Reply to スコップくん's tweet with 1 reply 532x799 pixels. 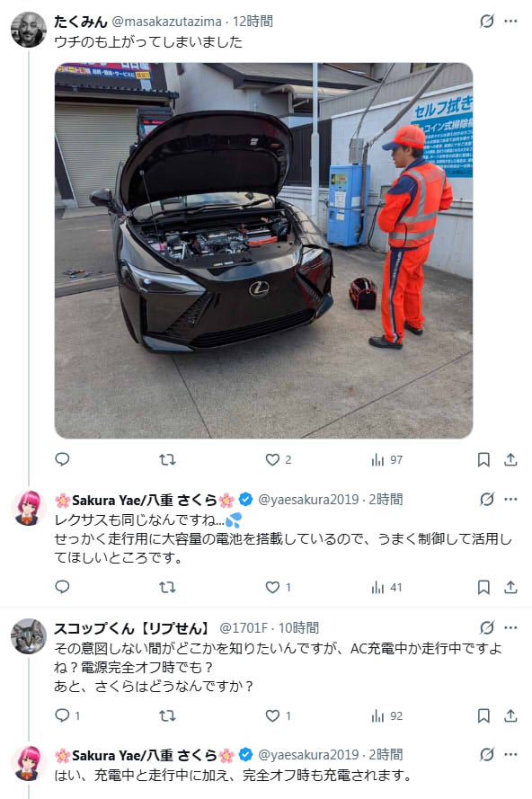click(x=67, y=715)
